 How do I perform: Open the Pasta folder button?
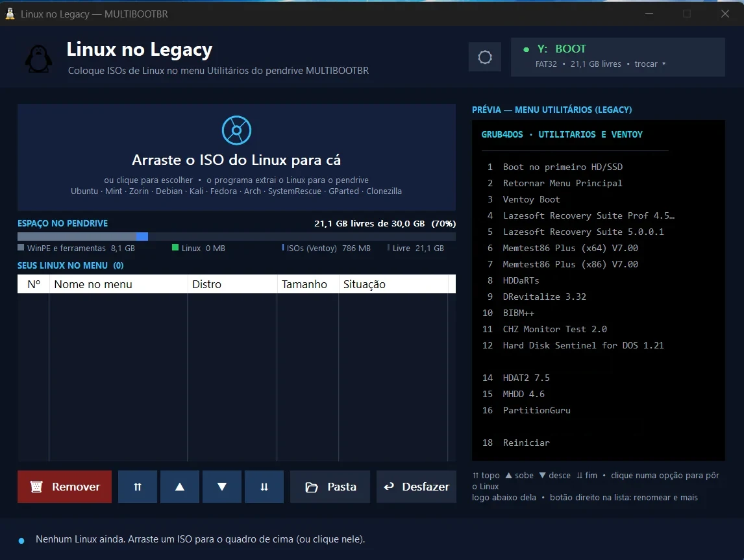point(330,487)
